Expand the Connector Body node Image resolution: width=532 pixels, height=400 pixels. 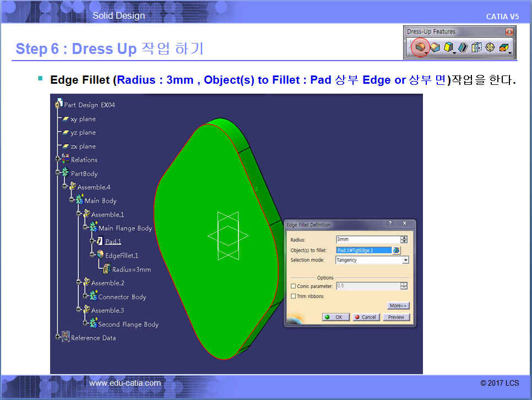(86, 296)
